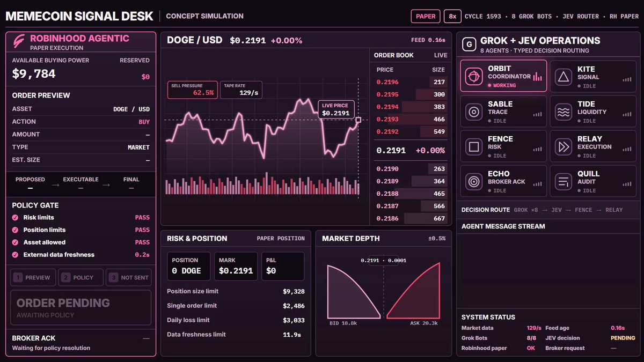Select the Policy step tab
Screen dimensions: 644x362
80,277
